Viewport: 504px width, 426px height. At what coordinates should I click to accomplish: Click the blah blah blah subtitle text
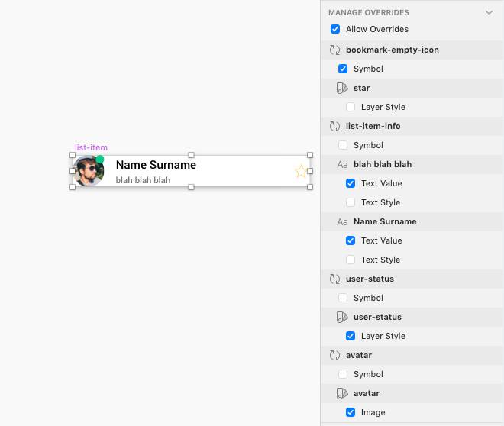143,180
